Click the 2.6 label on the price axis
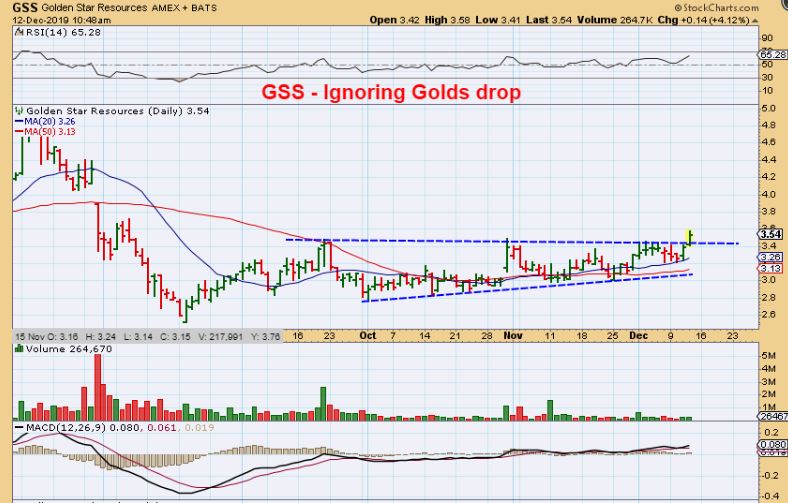788x503 pixels. click(768, 315)
